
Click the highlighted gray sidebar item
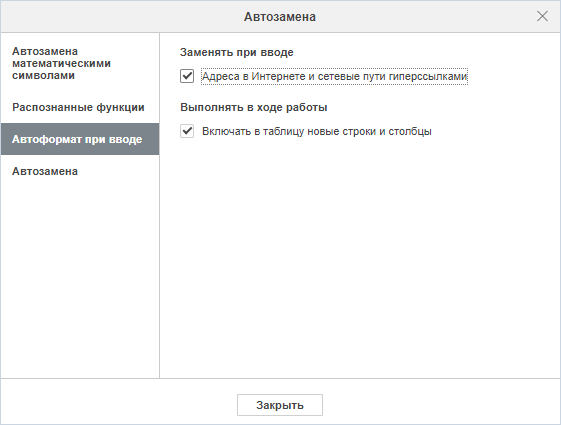click(80, 139)
